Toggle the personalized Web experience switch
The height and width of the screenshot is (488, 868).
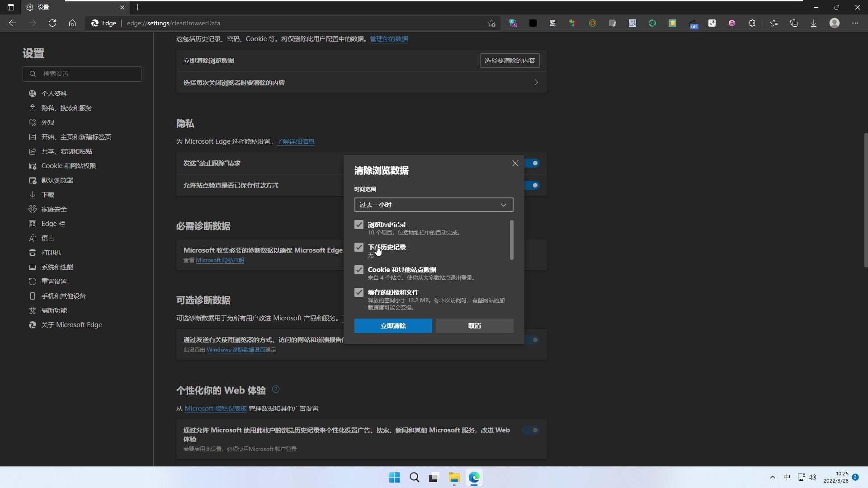pos(531,430)
